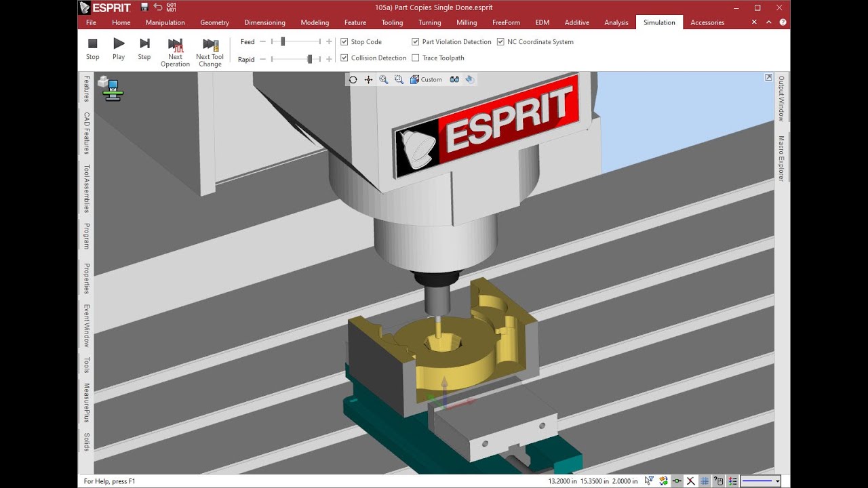Expand the Program side panel
This screenshot has width=868, height=488.
click(86, 236)
